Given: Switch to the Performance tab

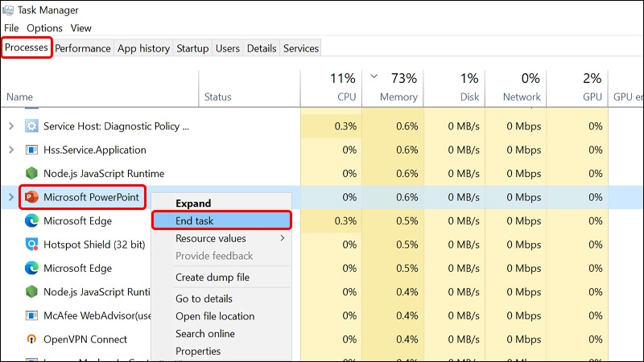Looking at the screenshot, I should coord(83,48).
